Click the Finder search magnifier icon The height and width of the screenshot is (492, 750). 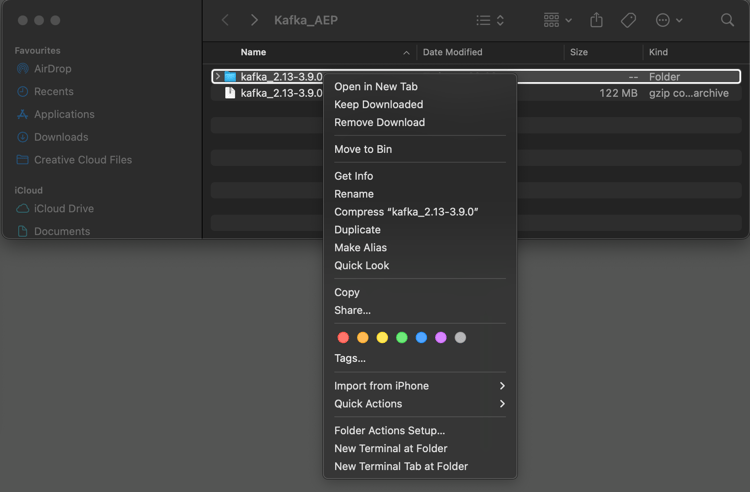pos(727,20)
